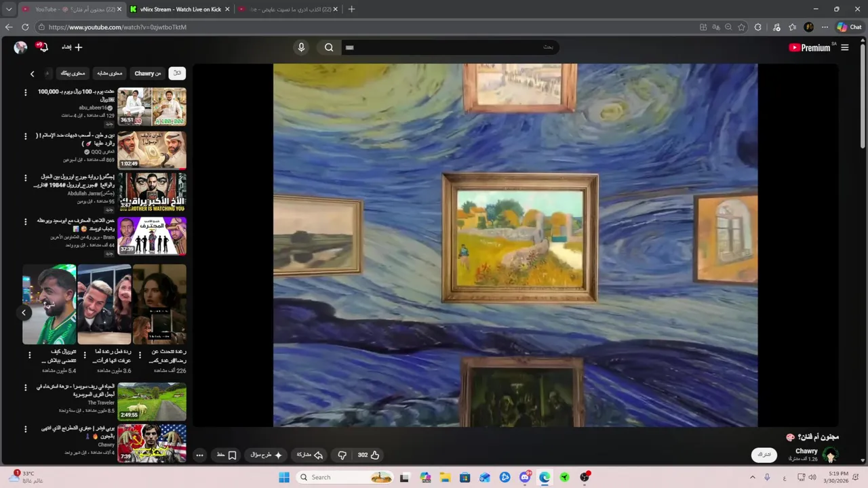
Task: Click the YouTube Premium logo
Action: 810,47
